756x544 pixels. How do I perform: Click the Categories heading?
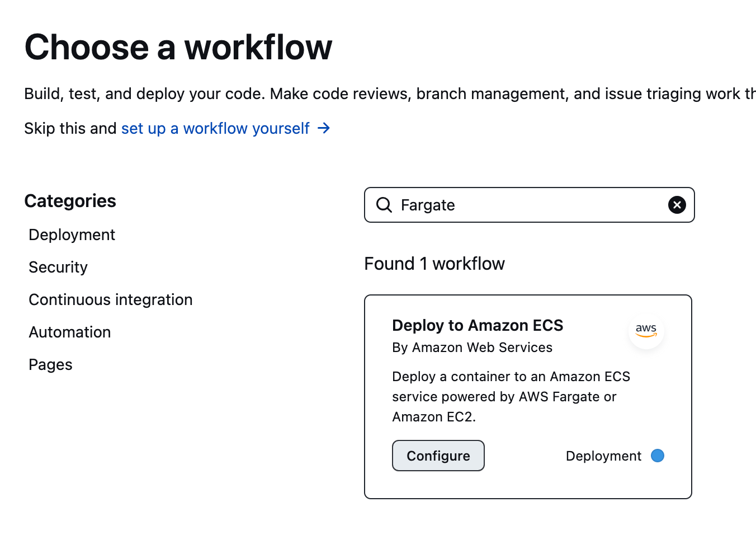pyautogui.click(x=70, y=201)
